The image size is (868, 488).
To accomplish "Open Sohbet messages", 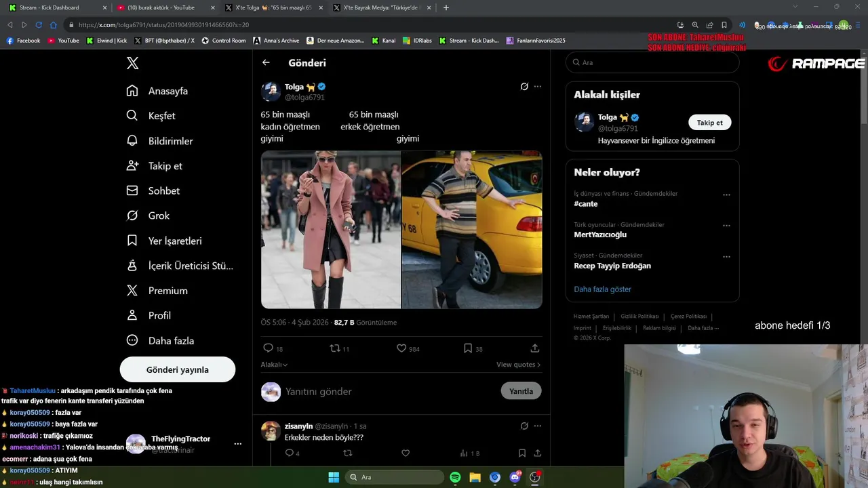I will click(153, 191).
